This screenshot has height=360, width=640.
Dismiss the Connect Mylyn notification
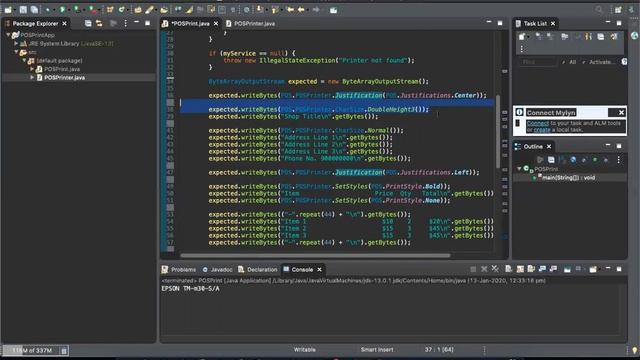click(x=621, y=112)
